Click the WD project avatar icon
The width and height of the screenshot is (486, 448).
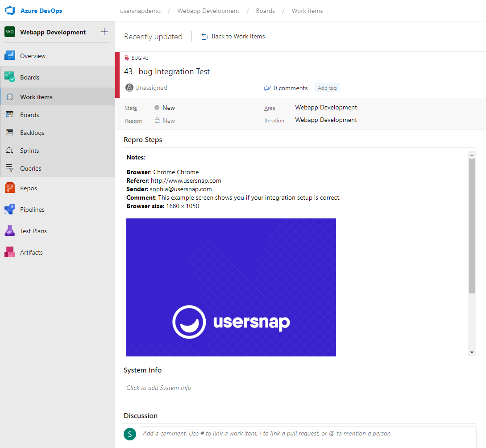pyautogui.click(x=10, y=32)
